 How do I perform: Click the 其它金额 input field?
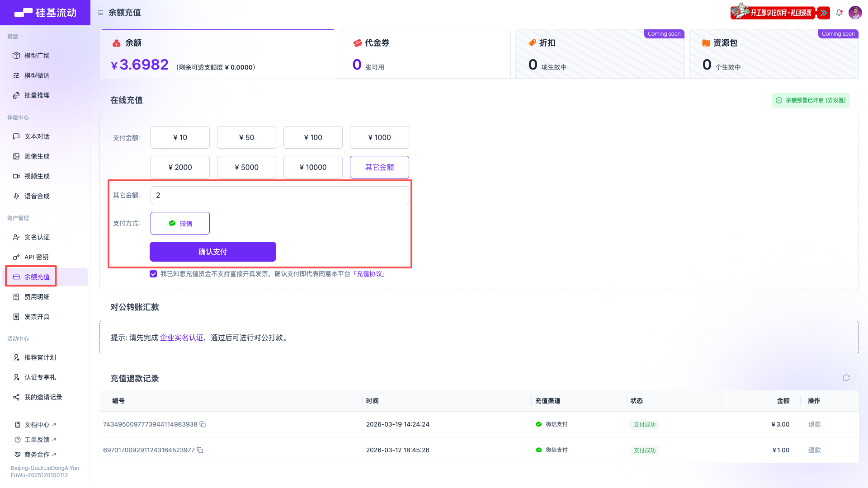coord(279,195)
